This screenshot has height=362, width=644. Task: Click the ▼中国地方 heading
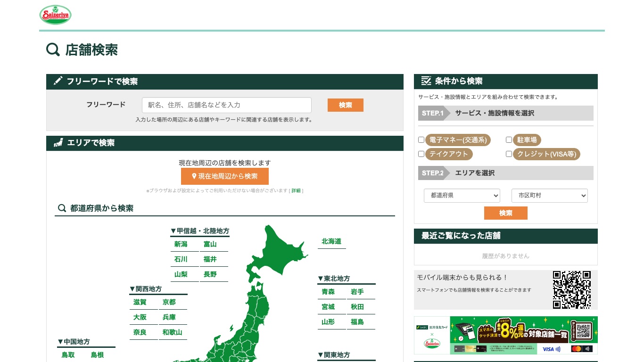(74, 342)
